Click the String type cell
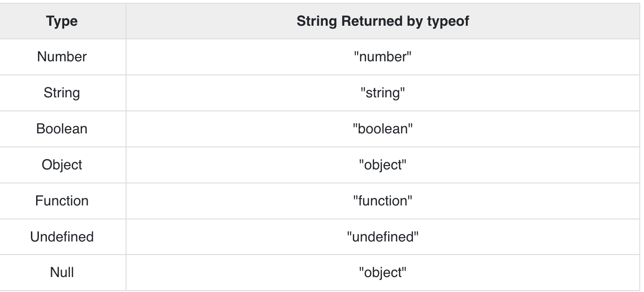Image resolution: width=644 pixels, height=292 pixels. pyautogui.click(x=62, y=93)
